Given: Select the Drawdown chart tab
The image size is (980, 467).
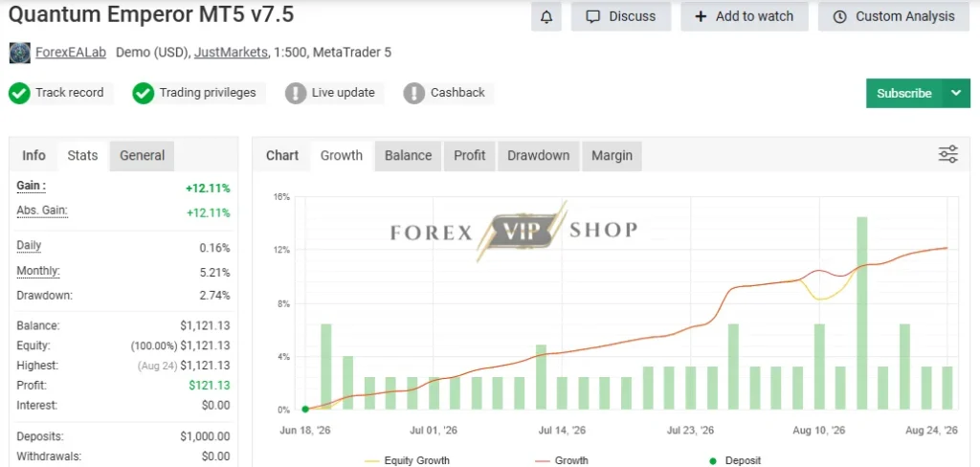Looking at the screenshot, I should coord(538,156).
